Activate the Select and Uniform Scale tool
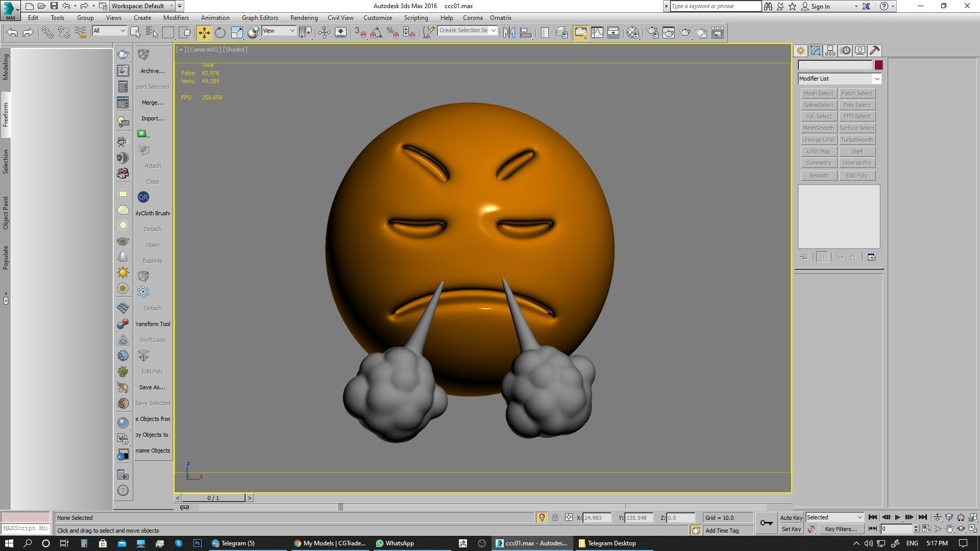The image size is (980, 551). [237, 33]
